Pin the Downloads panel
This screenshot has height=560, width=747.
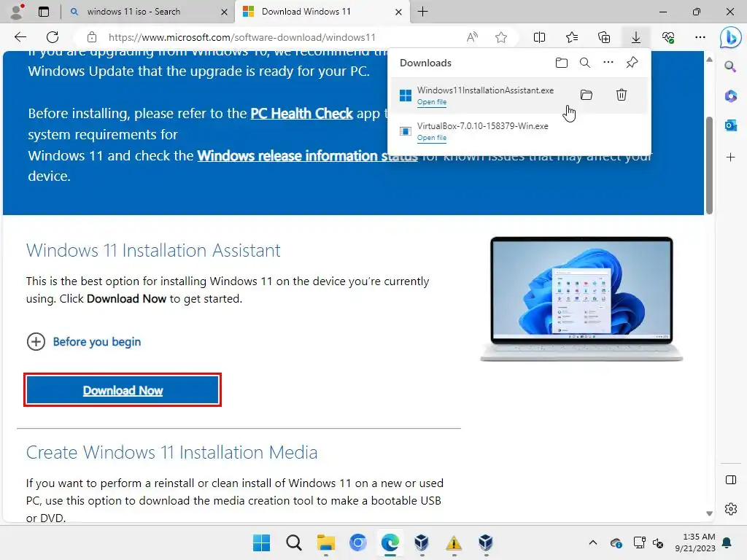tap(632, 63)
